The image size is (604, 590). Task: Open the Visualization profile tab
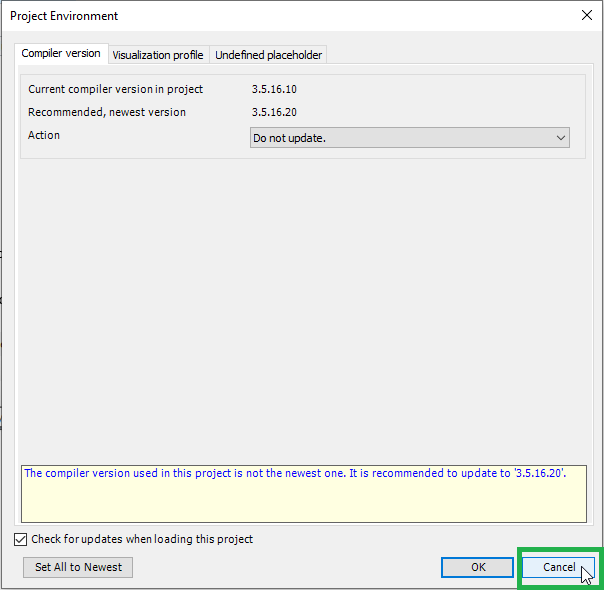pyautogui.click(x=157, y=55)
